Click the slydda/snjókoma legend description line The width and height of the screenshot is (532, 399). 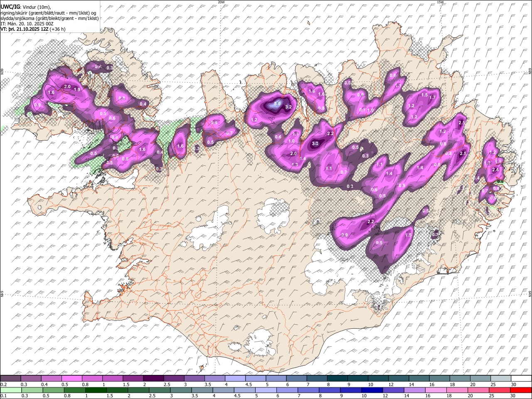(50, 18)
